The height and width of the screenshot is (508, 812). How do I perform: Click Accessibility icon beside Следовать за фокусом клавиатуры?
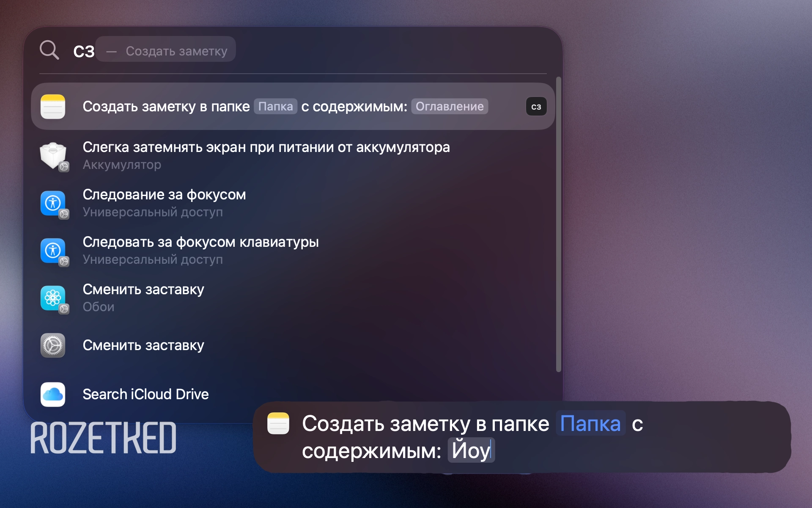tap(53, 251)
